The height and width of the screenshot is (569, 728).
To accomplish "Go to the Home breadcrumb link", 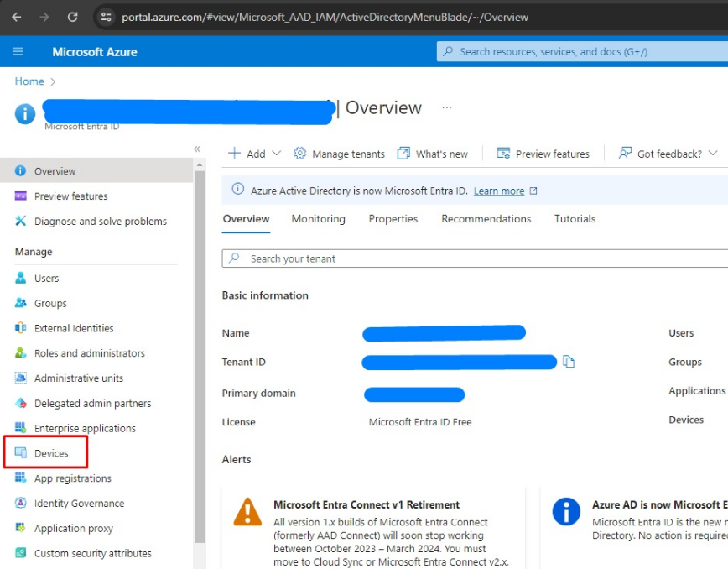I will (29, 81).
